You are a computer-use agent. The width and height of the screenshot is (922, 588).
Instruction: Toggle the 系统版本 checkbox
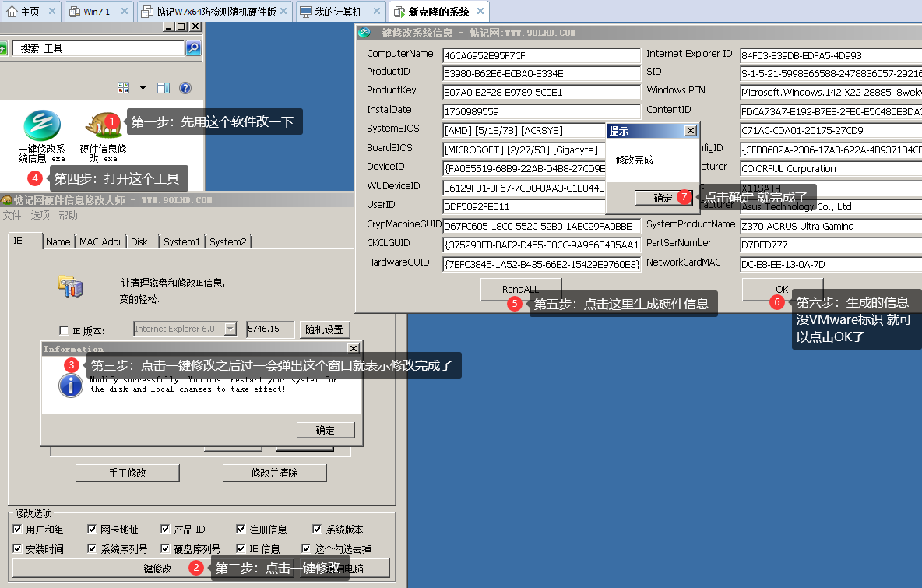click(317, 530)
